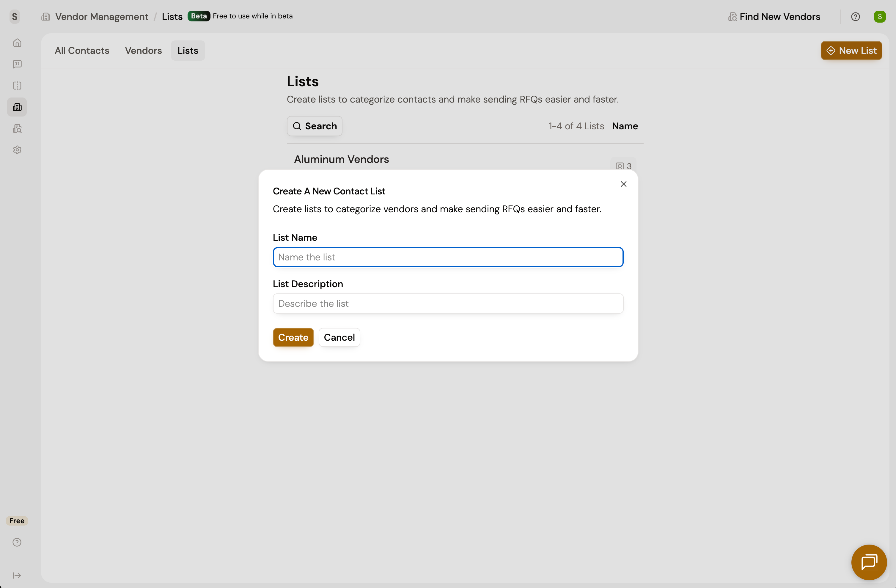Click the green S user avatar
The height and width of the screenshot is (588, 896).
tap(879, 17)
